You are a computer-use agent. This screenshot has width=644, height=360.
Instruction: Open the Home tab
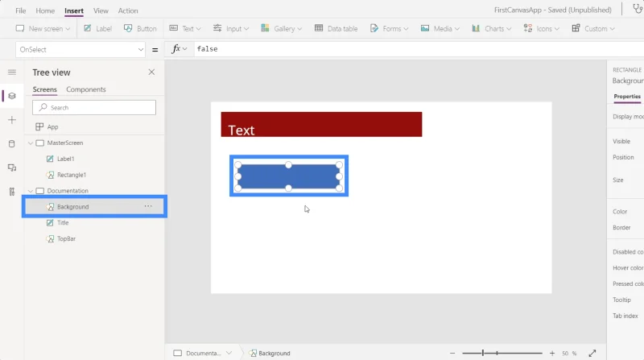pyautogui.click(x=45, y=10)
